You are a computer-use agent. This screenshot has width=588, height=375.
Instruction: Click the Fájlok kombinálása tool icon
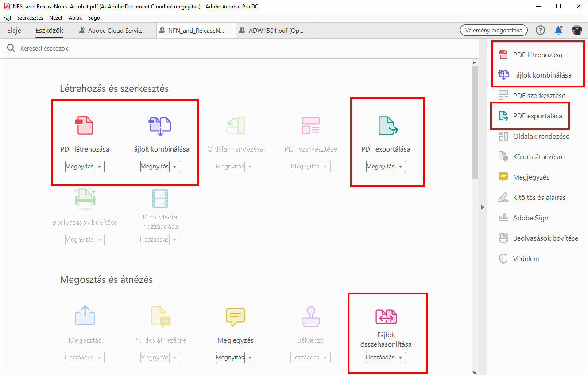click(160, 125)
